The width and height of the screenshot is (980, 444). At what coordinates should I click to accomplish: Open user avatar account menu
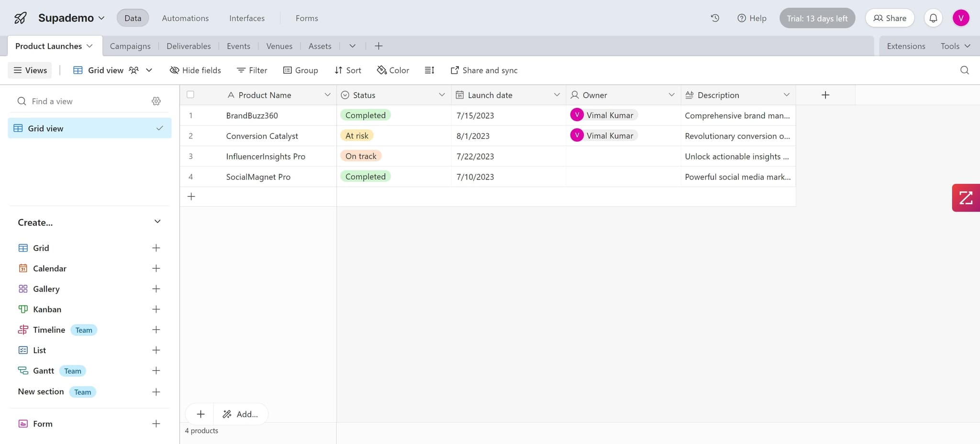[x=960, y=18]
